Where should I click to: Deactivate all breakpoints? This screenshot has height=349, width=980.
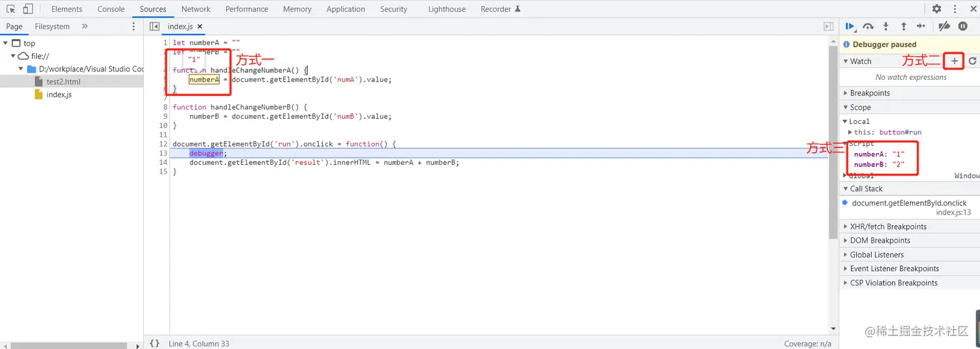click(x=944, y=26)
